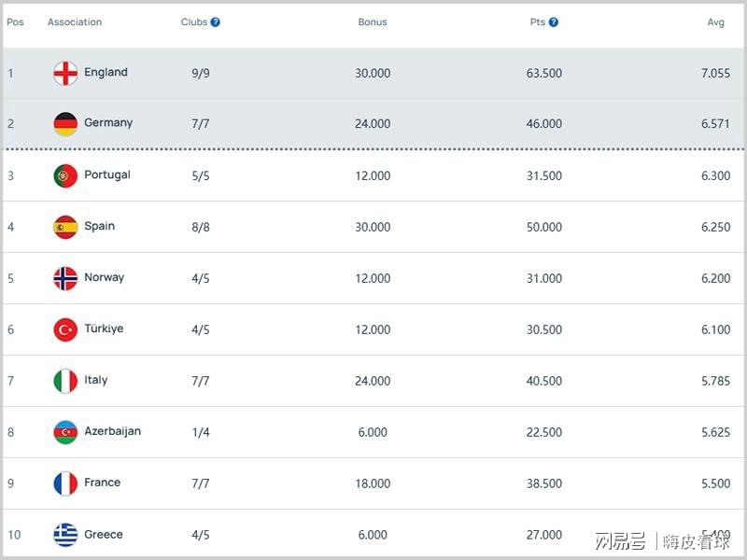Open the Germany association link
Screen dimensions: 747x560
[108, 123]
